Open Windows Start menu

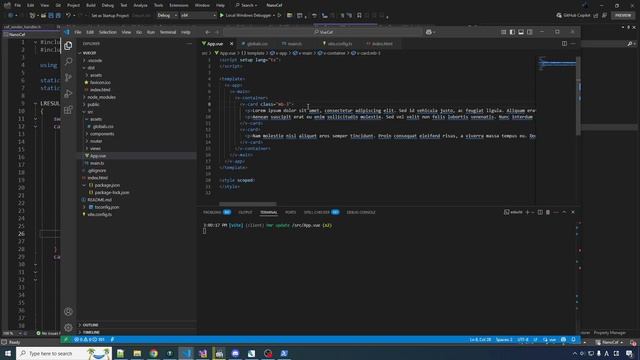pos(8,353)
